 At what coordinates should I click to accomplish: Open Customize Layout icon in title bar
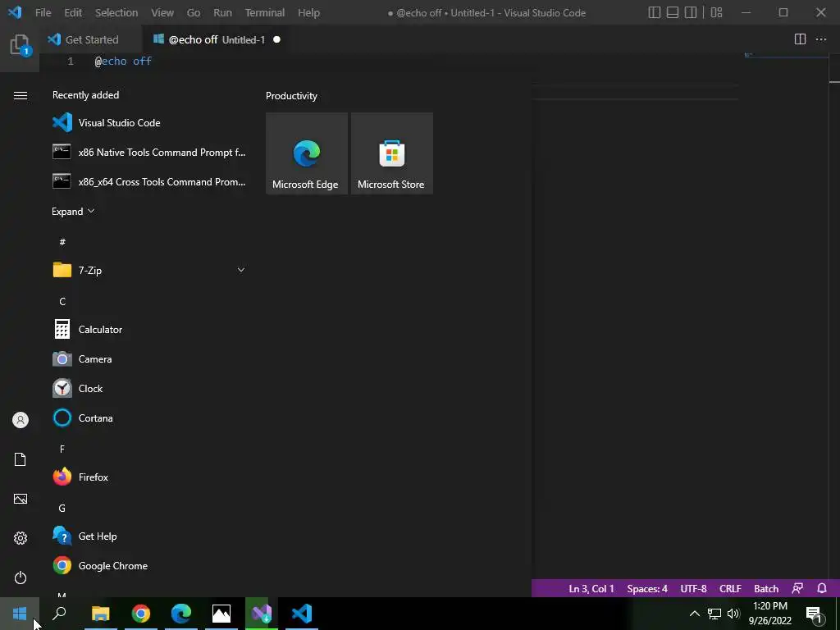coord(716,12)
